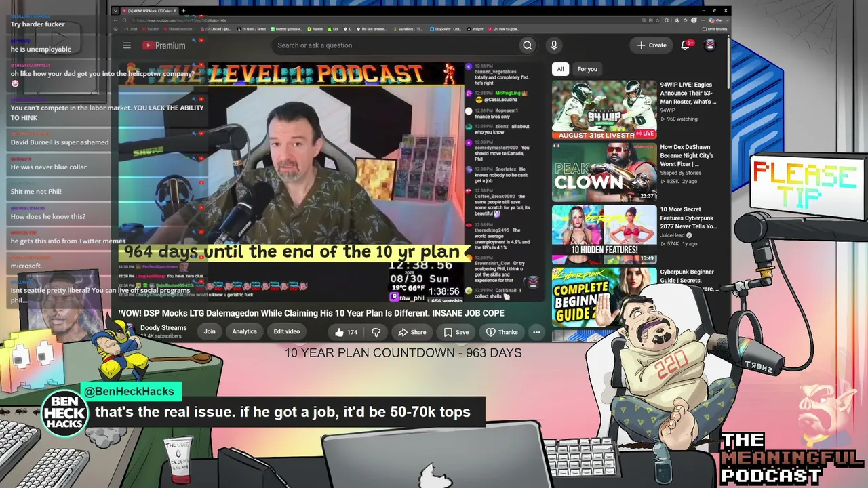Open Edit video in Studio
Screen dimensions: 868x488
tap(287, 331)
